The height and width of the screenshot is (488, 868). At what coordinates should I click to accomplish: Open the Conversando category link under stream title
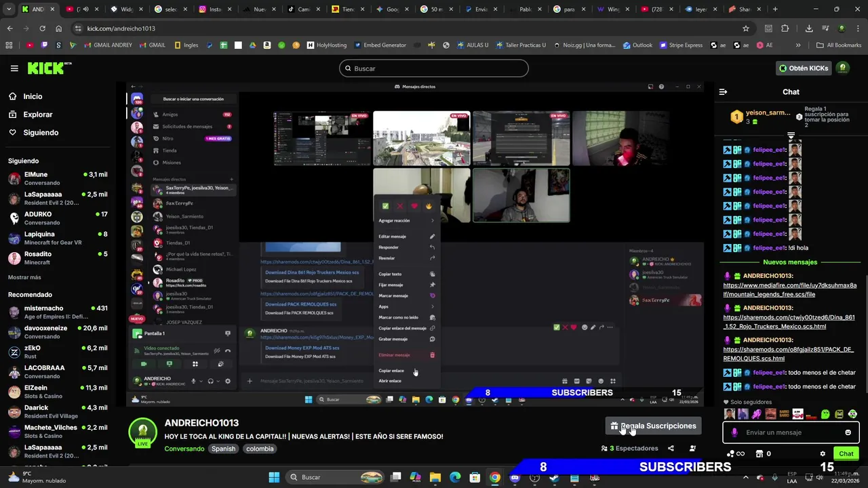(x=184, y=449)
